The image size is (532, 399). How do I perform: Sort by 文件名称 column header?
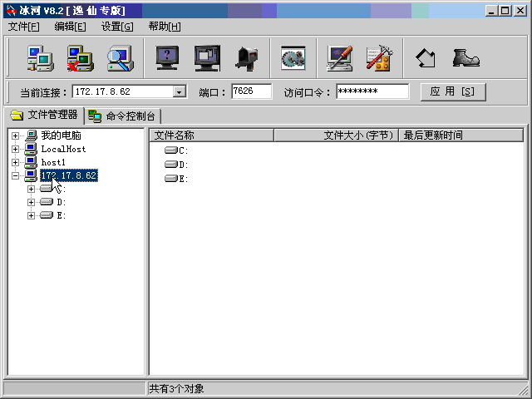pyautogui.click(x=212, y=135)
